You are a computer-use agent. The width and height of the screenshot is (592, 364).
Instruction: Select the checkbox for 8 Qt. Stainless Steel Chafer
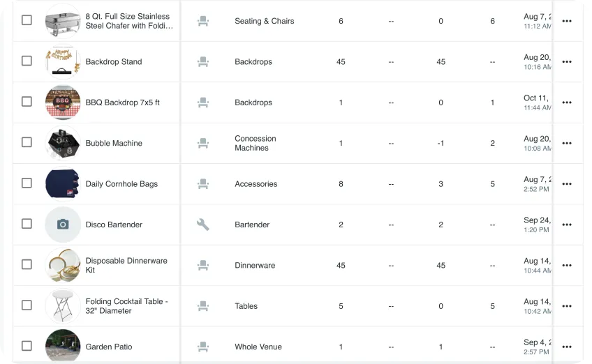(x=27, y=20)
